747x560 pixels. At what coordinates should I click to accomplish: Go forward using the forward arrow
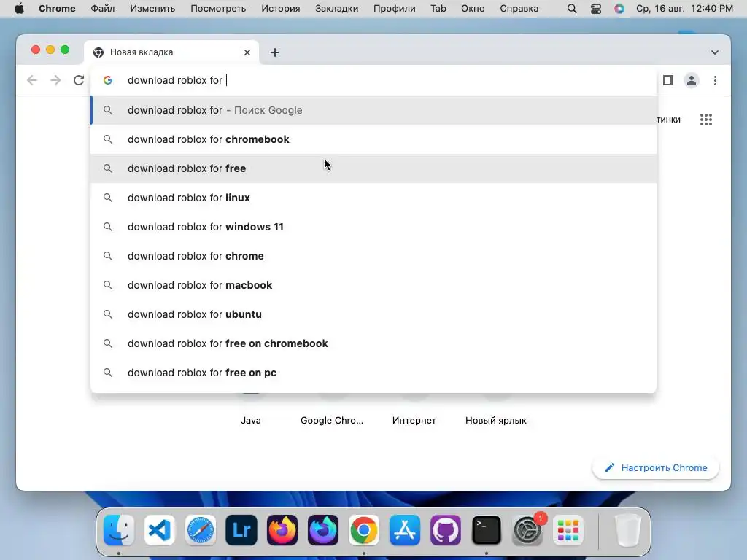(x=55, y=80)
